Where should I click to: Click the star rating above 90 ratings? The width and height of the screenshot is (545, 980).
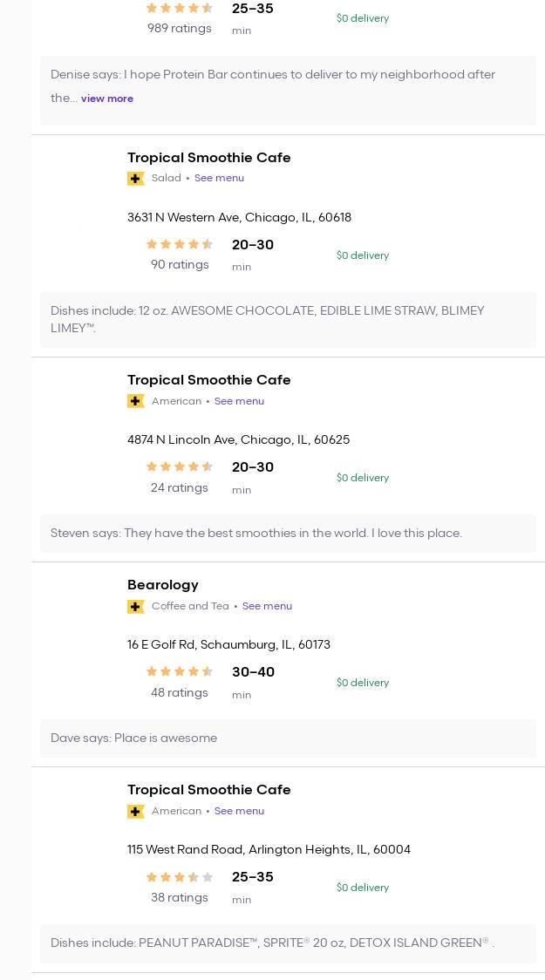point(179,245)
